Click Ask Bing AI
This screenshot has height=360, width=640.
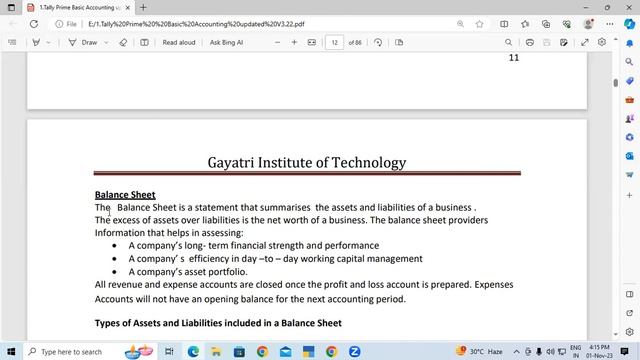coord(226,42)
